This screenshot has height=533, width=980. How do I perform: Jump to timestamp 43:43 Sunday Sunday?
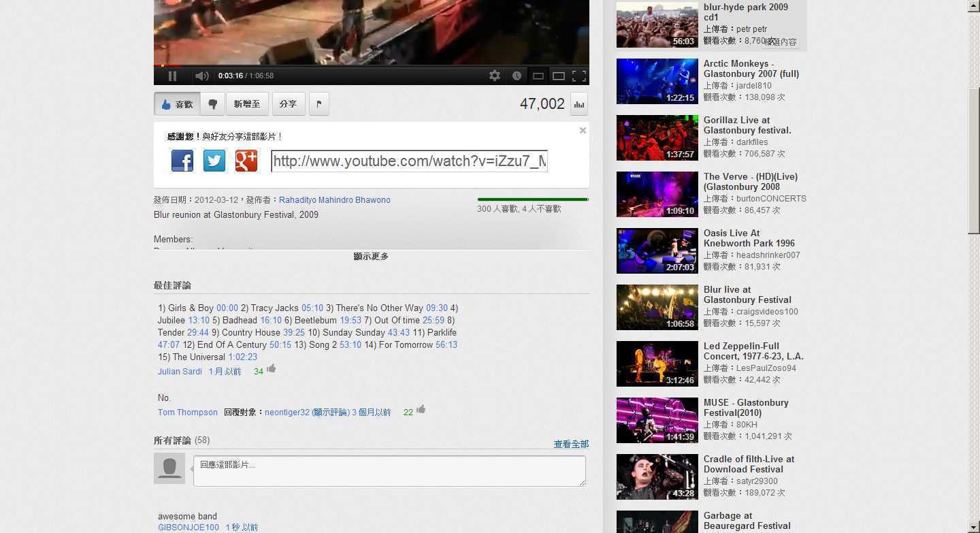[x=399, y=333]
